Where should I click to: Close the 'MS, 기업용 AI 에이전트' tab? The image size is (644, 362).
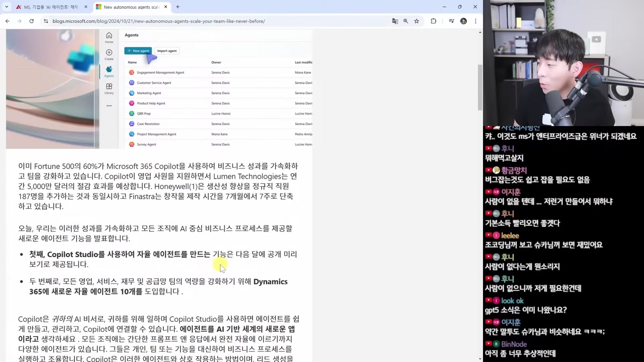point(86,7)
